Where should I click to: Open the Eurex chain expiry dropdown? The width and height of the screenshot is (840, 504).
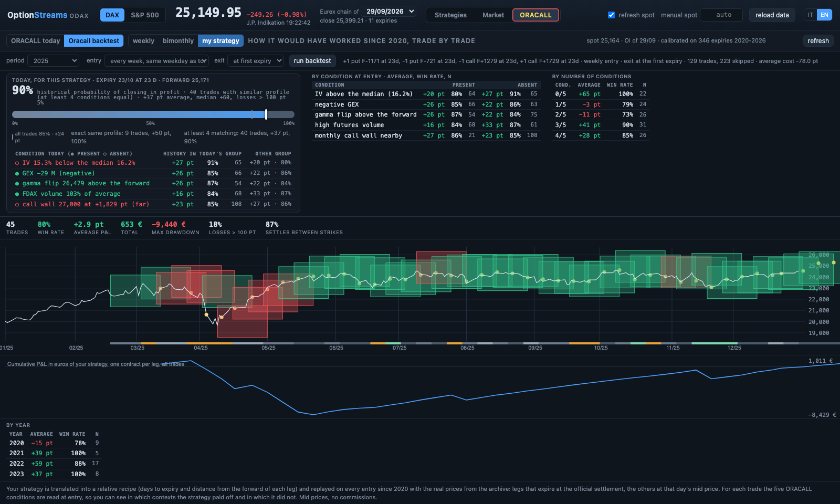click(x=388, y=11)
